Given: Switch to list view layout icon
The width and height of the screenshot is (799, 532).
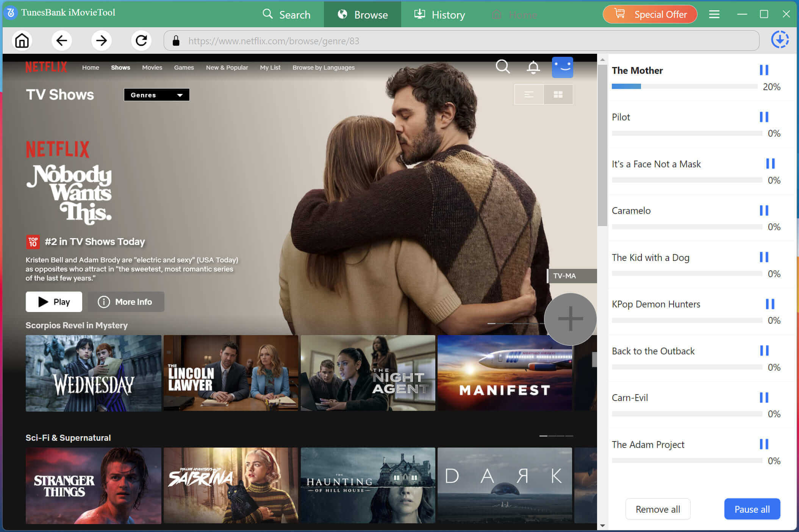Looking at the screenshot, I should 529,95.
